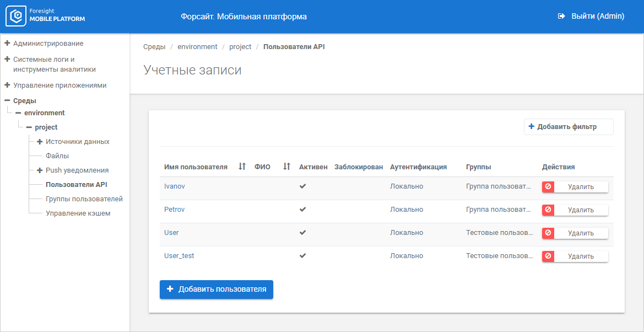Click the logout icon next to Выйти
Image resolution: width=644 pixels, height=332 pixels.
pos(561,17)
